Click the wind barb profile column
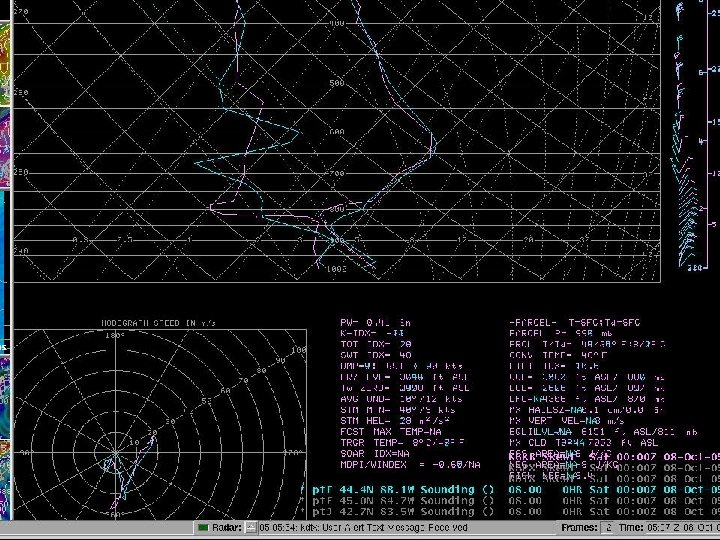This screenshot has width=720, height=540. tap(683, 135)
